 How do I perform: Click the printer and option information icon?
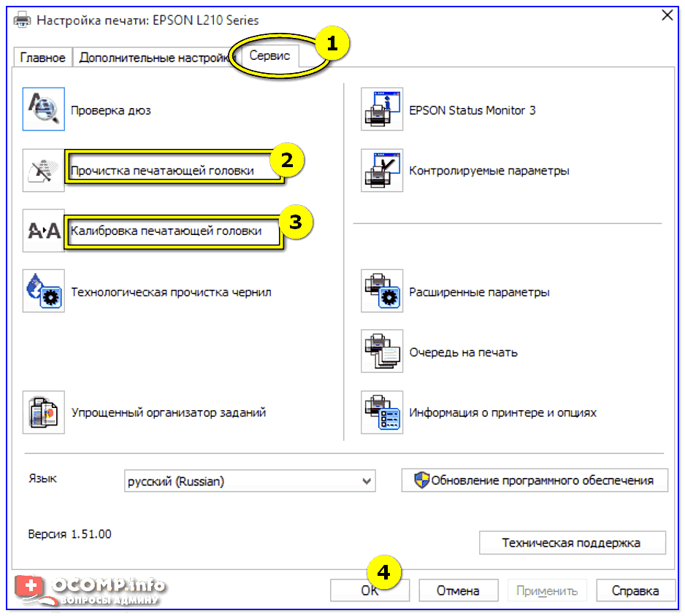pos(382,412)
